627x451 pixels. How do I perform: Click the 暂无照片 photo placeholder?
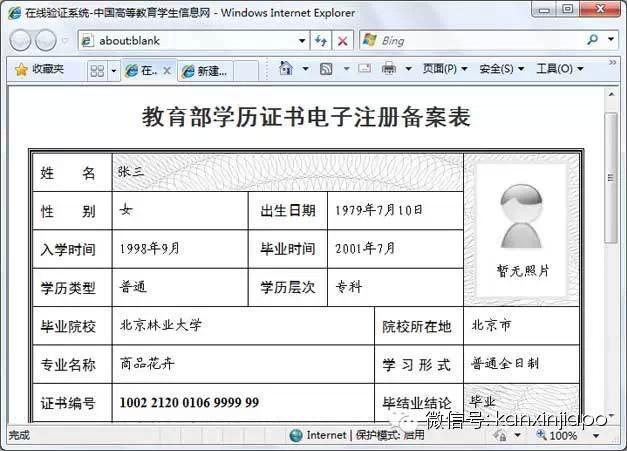(x=522, y=230)
